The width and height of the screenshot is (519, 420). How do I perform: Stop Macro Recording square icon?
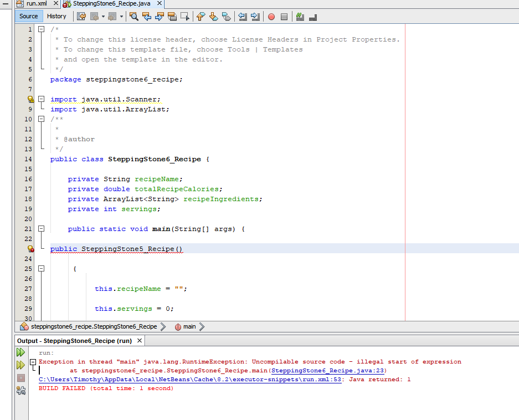(284, 17)
